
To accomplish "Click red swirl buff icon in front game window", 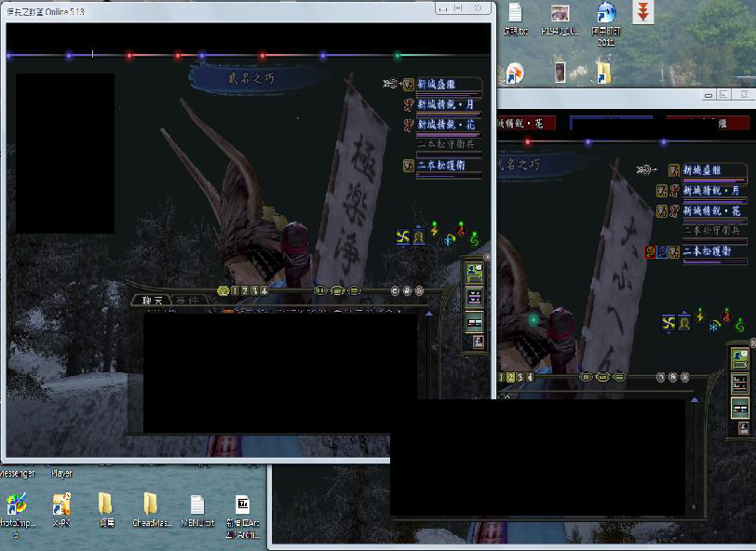I will click(x=462, y=229).
